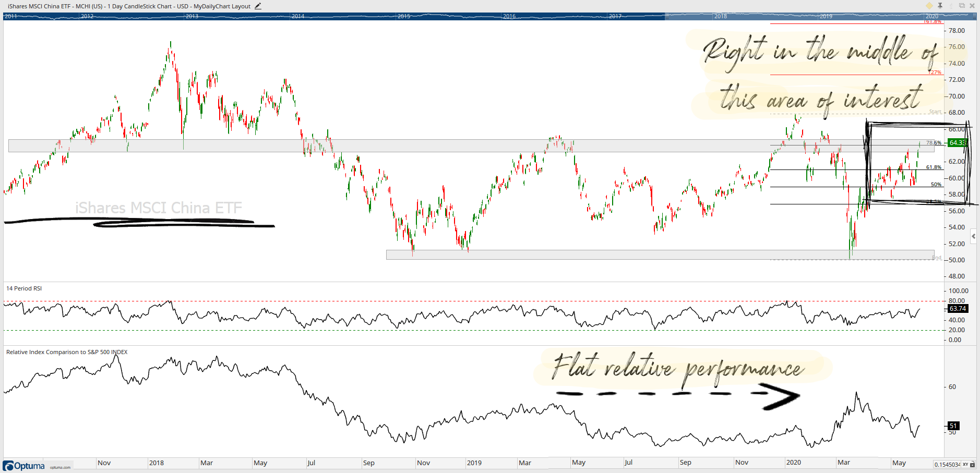Click the 70.00 price axis label
980x473 pixels.
pyautogui.click(x=957, y=96)
